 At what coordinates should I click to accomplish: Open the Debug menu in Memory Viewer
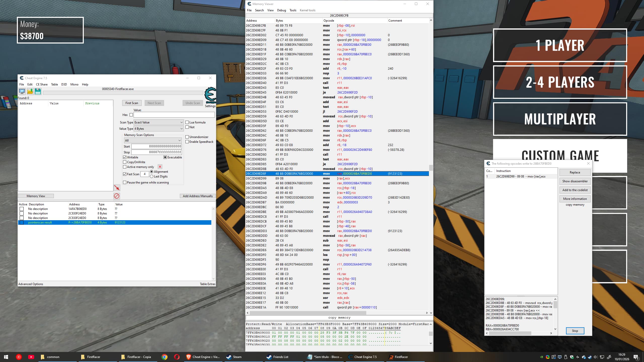(x=281, y=10)
